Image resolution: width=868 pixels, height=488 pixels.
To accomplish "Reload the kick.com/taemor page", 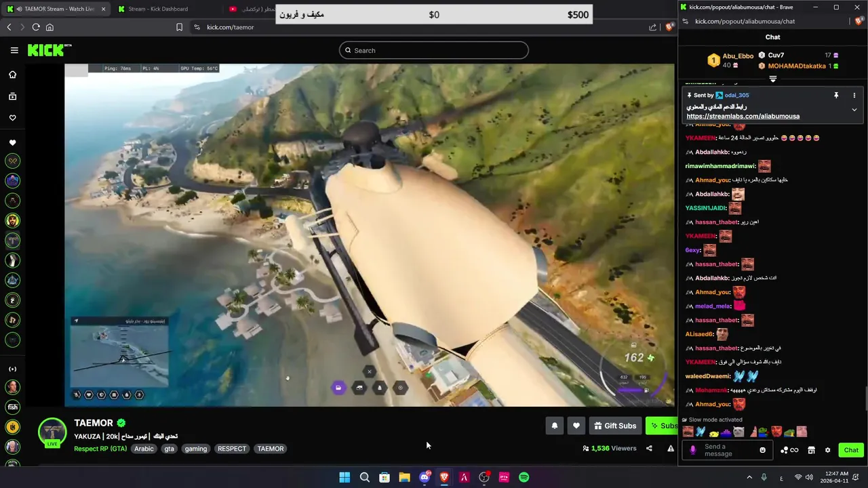I will tap(36, 27).
